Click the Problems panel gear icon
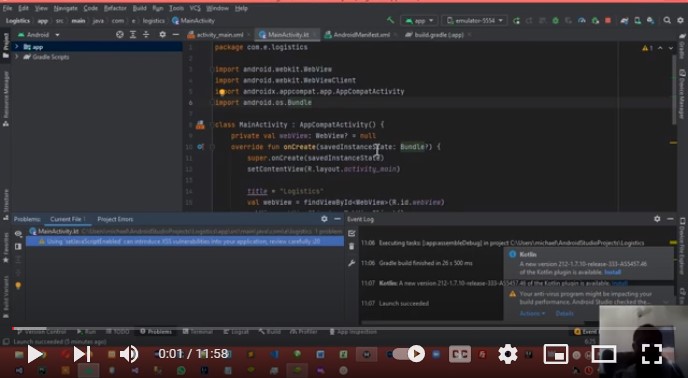 click(324, 219)
